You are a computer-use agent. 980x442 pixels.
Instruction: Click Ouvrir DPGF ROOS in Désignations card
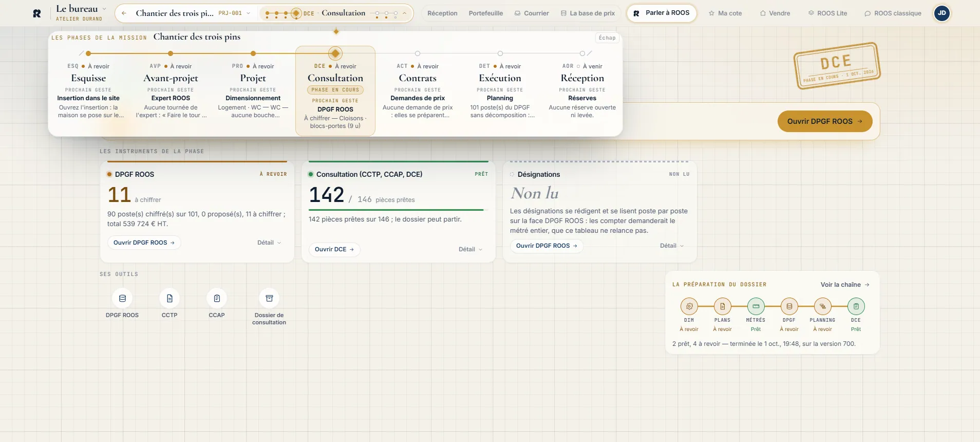coord(546,246)
